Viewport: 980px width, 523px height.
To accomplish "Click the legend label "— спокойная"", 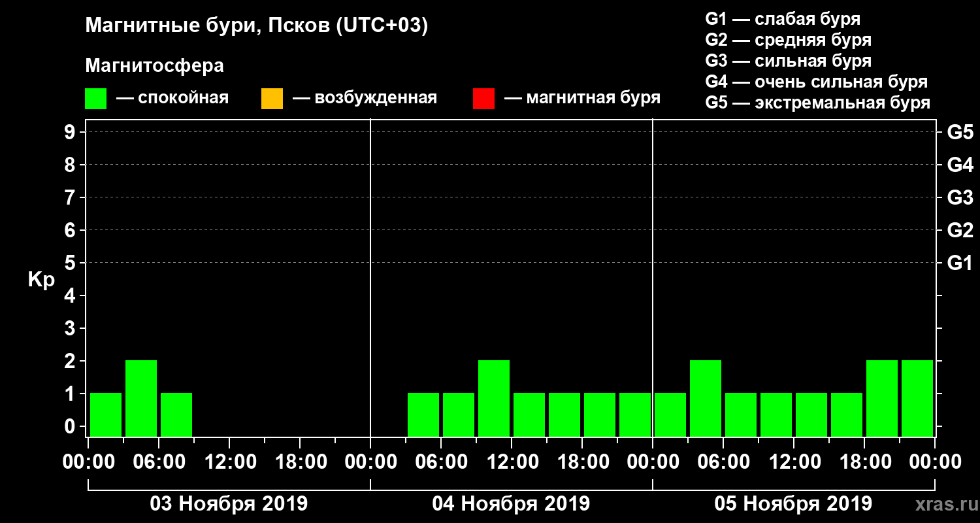I will click(172, 98).
